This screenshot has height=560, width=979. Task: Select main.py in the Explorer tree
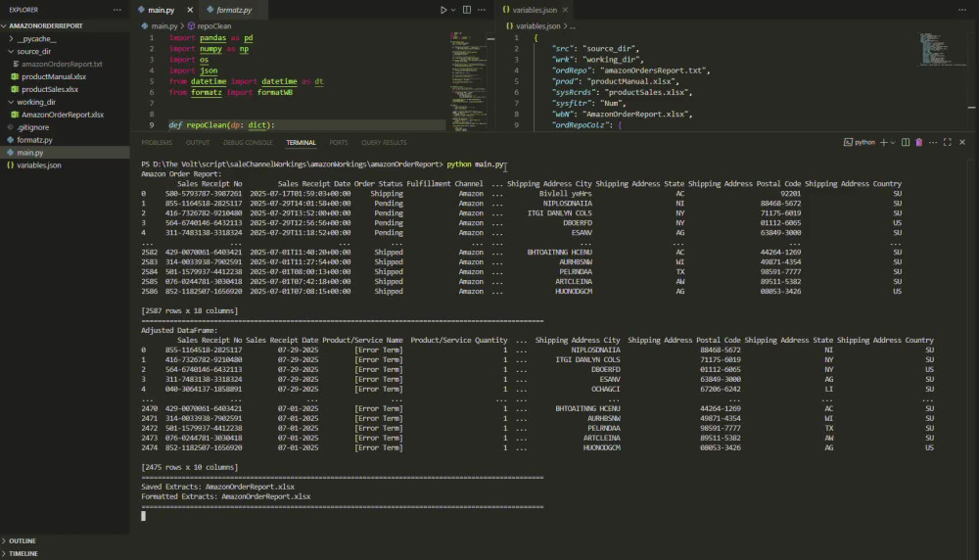(x=30, y=153)
